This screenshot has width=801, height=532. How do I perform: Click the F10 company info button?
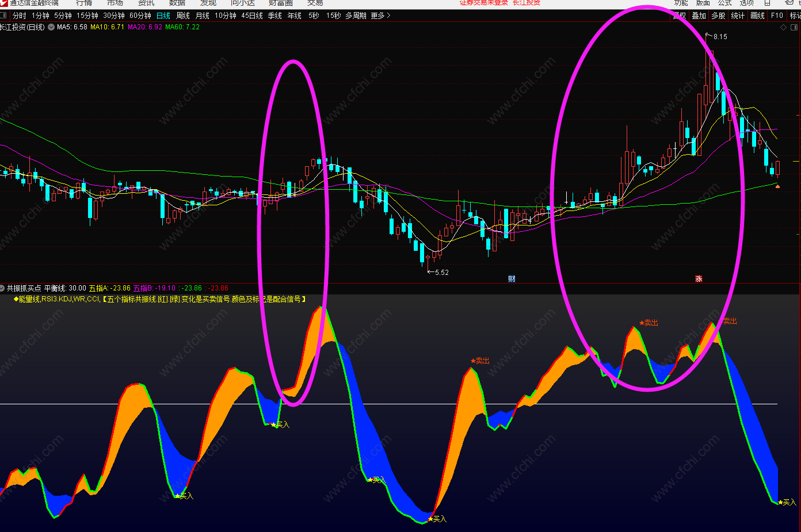click(777, 16)
